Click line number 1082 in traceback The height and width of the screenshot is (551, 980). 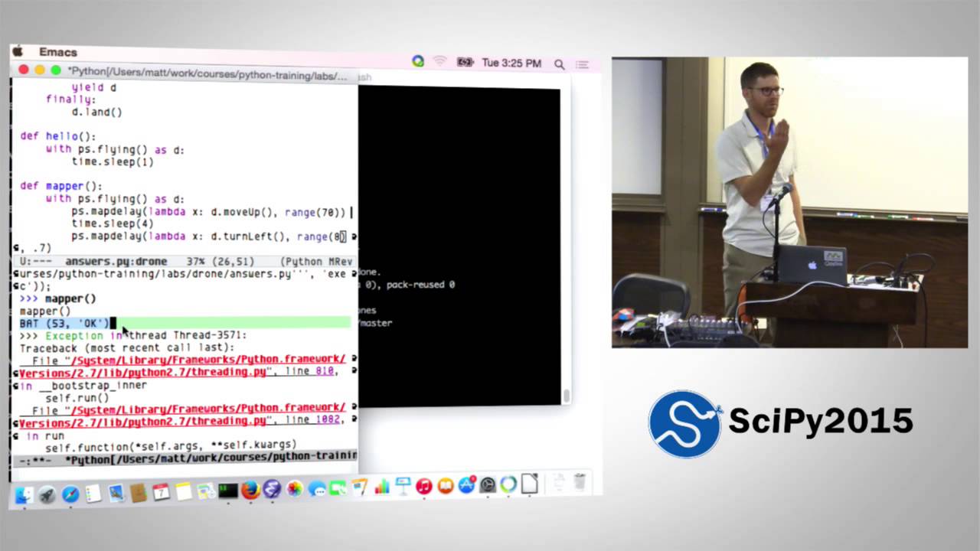coord(329,420)
